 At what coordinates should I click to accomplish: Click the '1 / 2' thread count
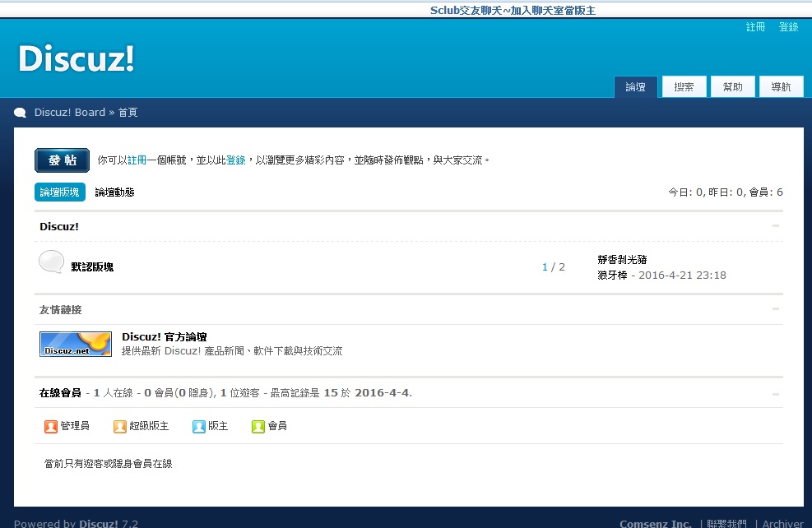pos(554,267)
